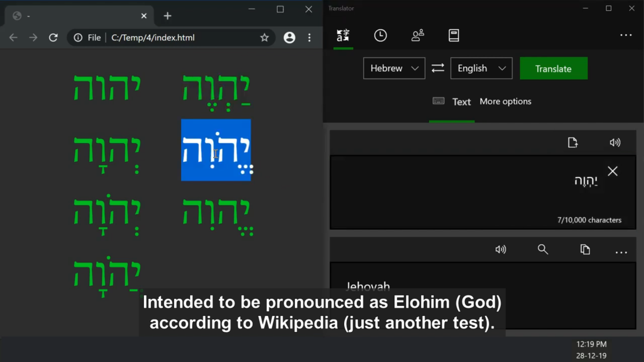Open a new Chrome tab
Viewport: 644px width, 362px height.
[168, 16]
